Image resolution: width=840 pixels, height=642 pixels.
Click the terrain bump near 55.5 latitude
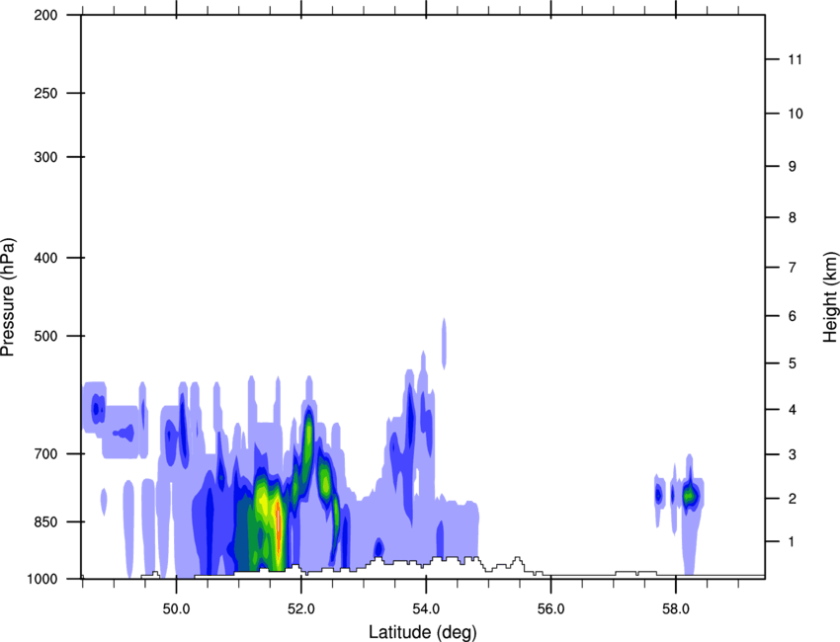[517, 563]
